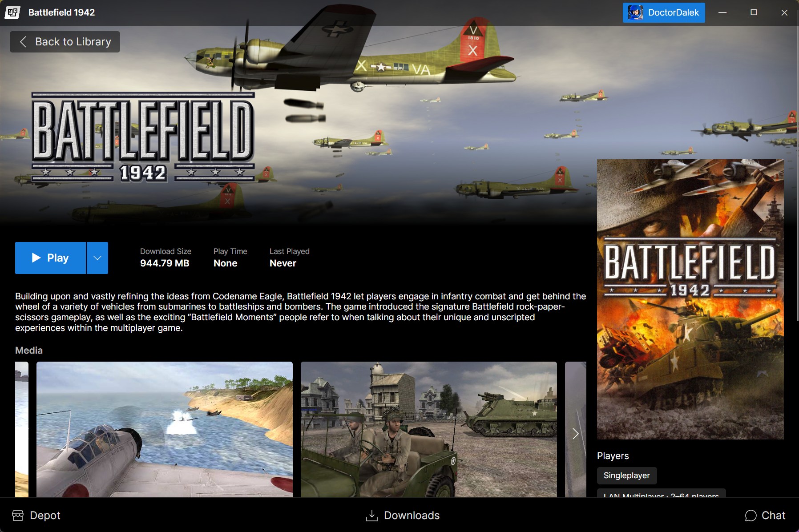This screenshot has height=532, width=799.
Task: Minimize the launcher window
Action: click(722, 12)
